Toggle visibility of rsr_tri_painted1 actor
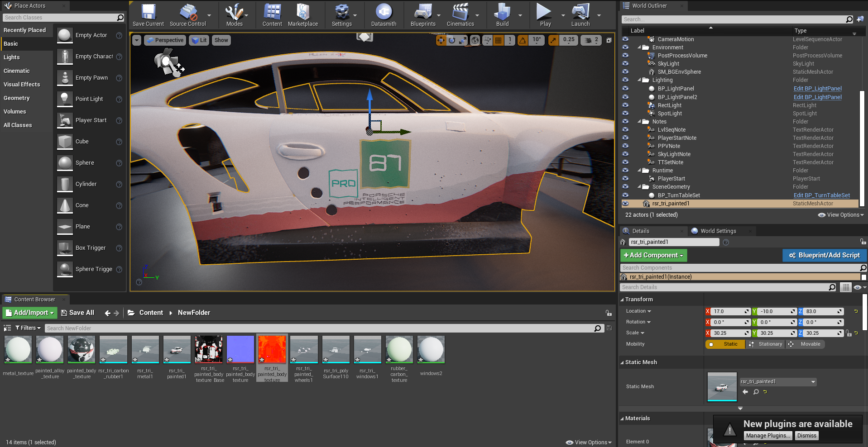Image resolution: width=868 pixels, height=447 pixels. pyautogui.click(x=625, y=204)
